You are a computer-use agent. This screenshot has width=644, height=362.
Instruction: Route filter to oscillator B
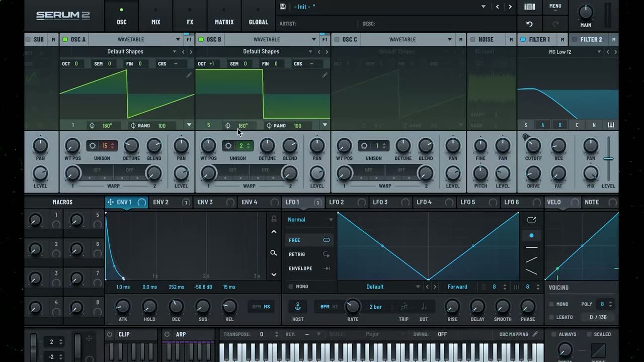point(560,125)
